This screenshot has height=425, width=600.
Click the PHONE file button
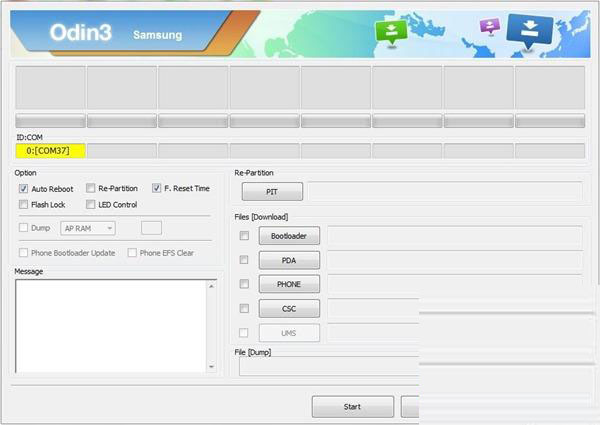pos(289,284)
